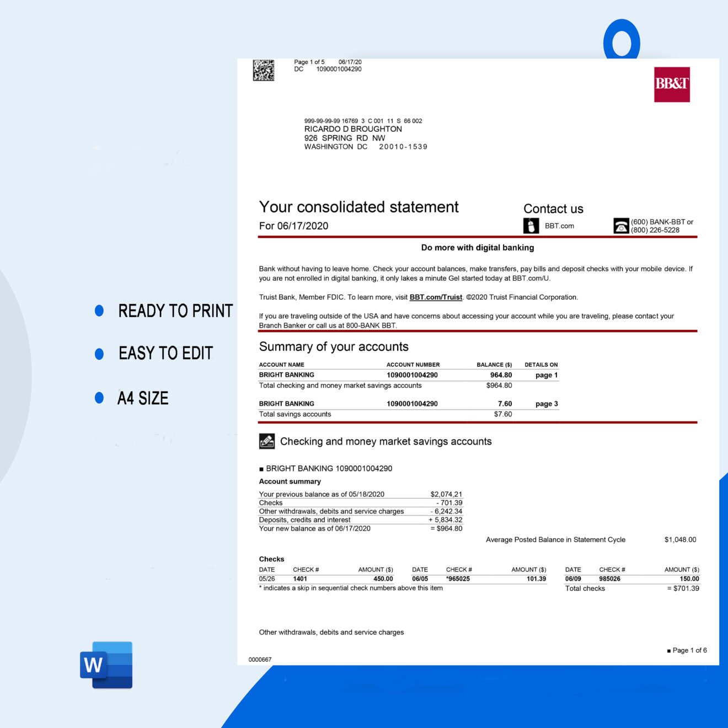Viewport: 728px width, 728px height.
Task: Click the Total checks = $701.39 amount
Action: (x=683, y=588)
